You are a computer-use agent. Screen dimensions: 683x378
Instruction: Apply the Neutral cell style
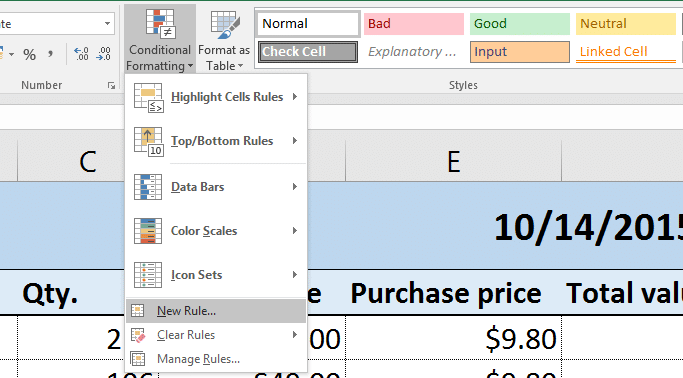(626, 24)
